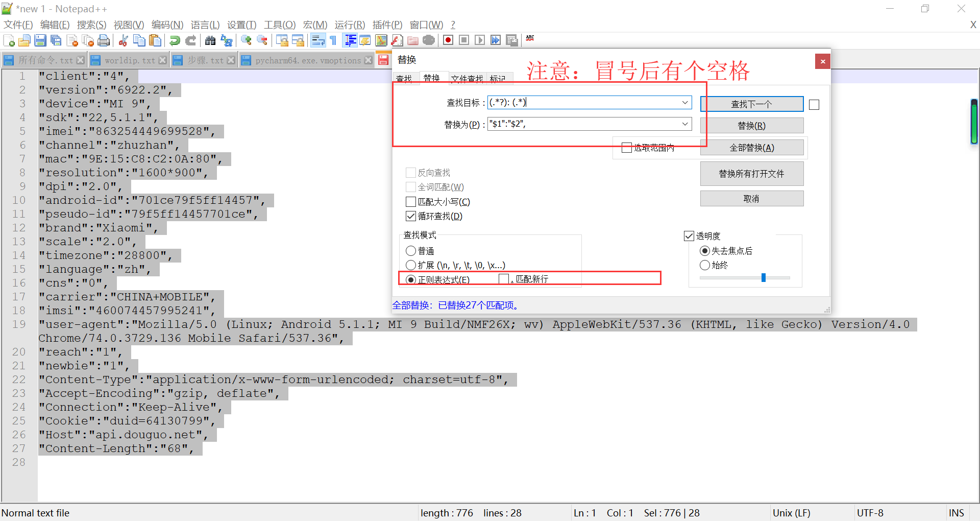Screen dimensions: 980x521
Task: Show all characters with the pilcrow icon
Action: tap(333, 40)
